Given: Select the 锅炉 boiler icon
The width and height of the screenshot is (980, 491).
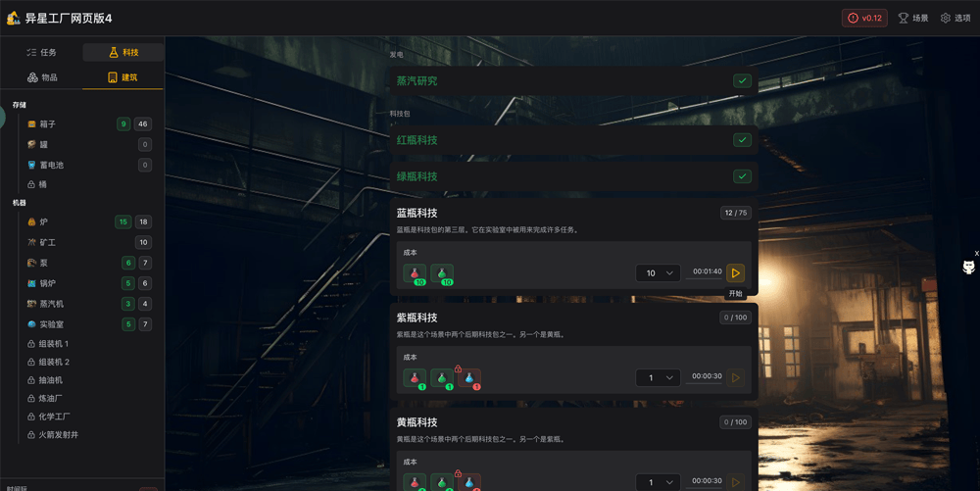Looking at the screenshot, I should click(x=32, y=283).
